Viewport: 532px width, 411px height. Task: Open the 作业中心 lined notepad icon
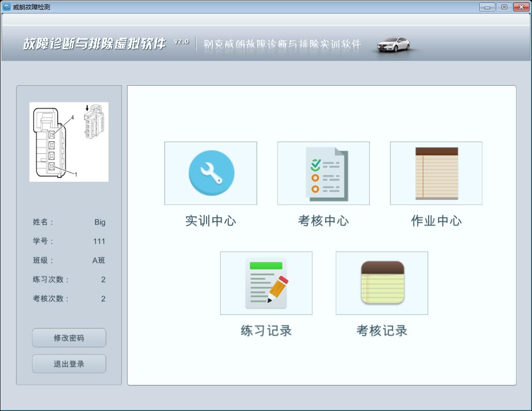[436, 173]
